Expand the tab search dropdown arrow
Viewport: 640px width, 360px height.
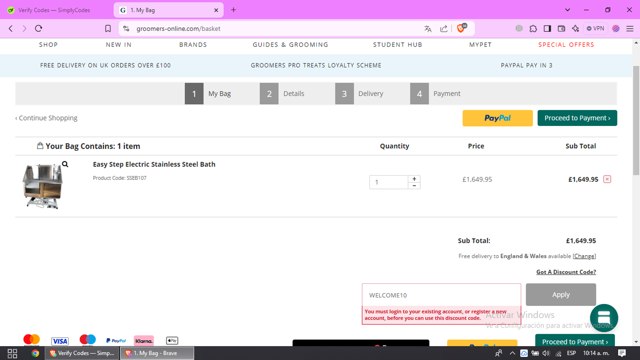tap(567, 10)
